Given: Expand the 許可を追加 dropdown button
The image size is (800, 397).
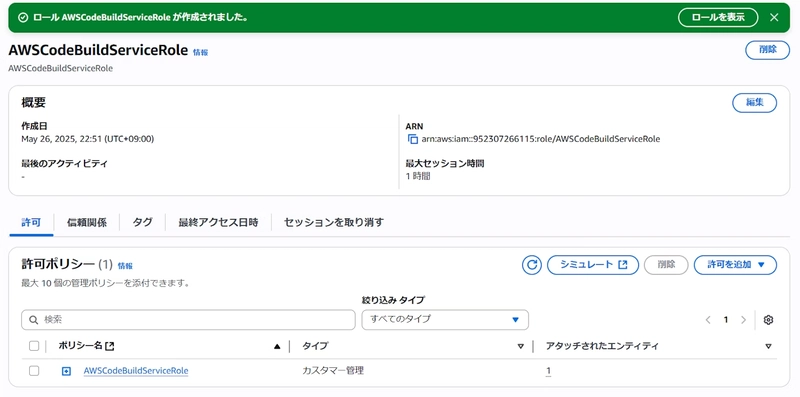Looking at the screenshot, I should (x=735, y=265).
